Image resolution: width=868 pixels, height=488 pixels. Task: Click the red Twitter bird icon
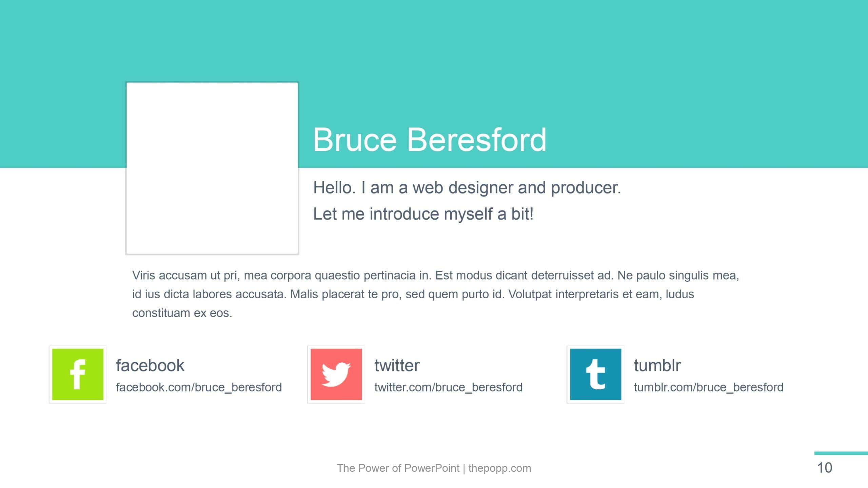pos(336,374)
